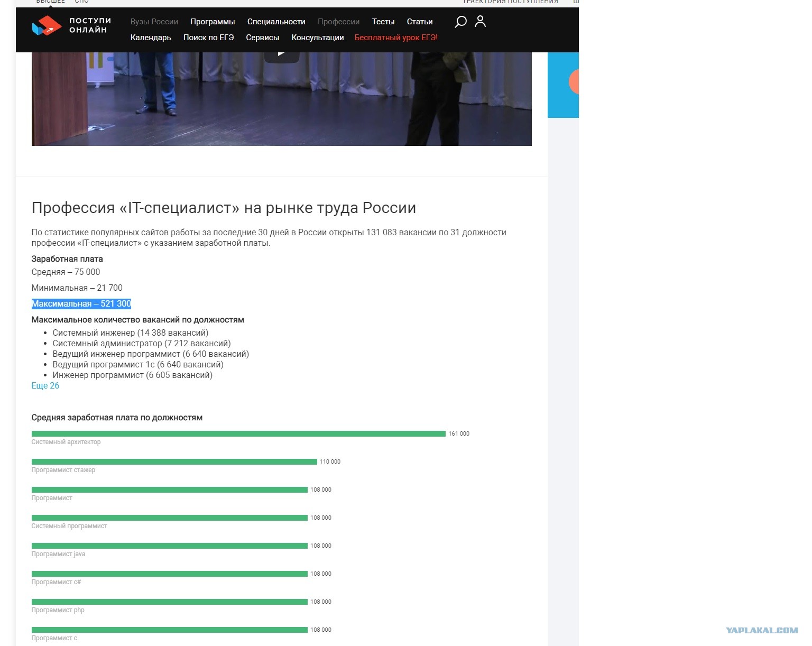Open Поиск по ЕГЭ
This screenshot has width=812, height=646.
point(208,38)
